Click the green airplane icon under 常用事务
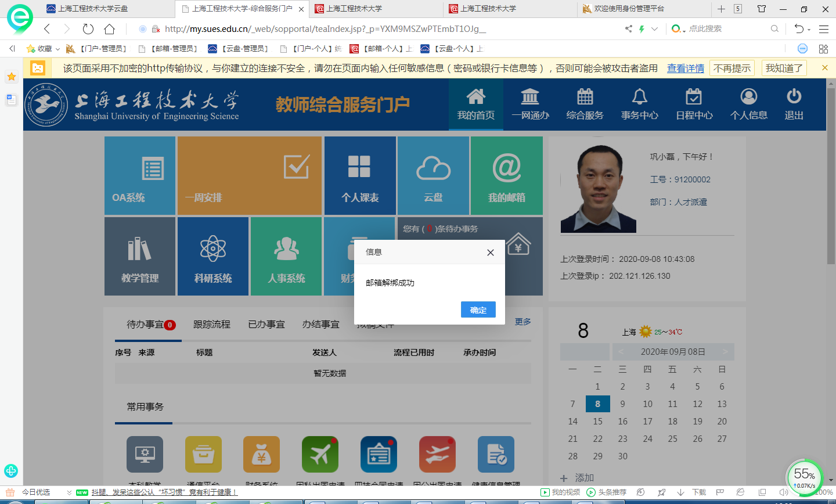836x504 pixels. [x=320, y=454]
